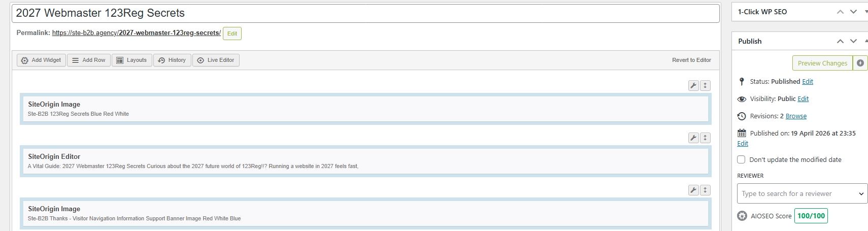The width and height of the screenshot is (868, 231).
Task: Open wrench settings for first image row
Action: coord(693,85)
